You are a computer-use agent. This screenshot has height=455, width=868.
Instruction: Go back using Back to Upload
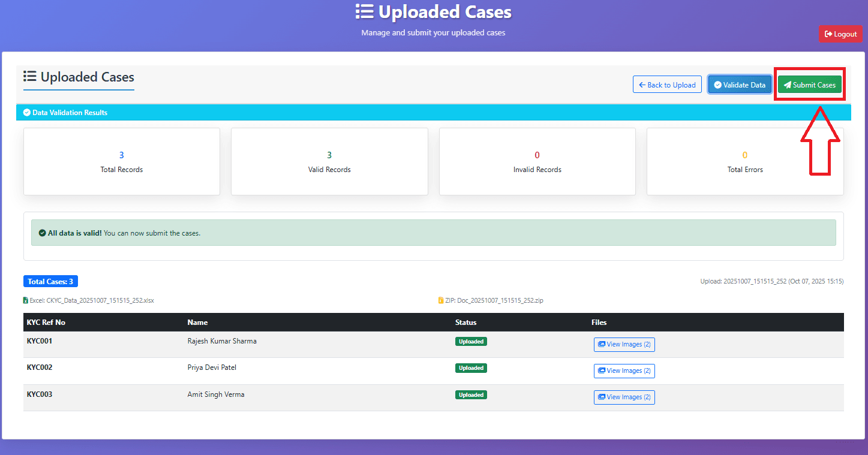pyautogui.click(x=667, y=85)
